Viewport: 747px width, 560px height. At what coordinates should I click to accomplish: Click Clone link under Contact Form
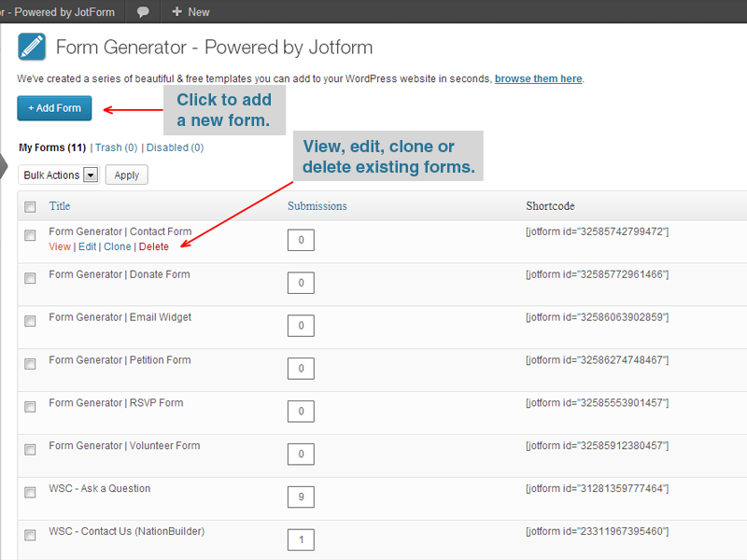(x=118, y=246)
